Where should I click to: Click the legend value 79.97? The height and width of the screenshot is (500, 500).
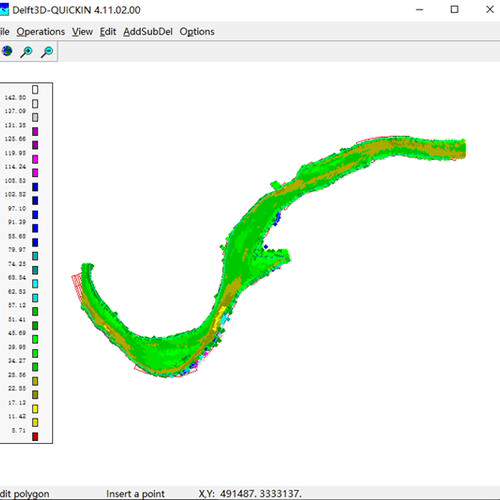click(x=17, y=250)
